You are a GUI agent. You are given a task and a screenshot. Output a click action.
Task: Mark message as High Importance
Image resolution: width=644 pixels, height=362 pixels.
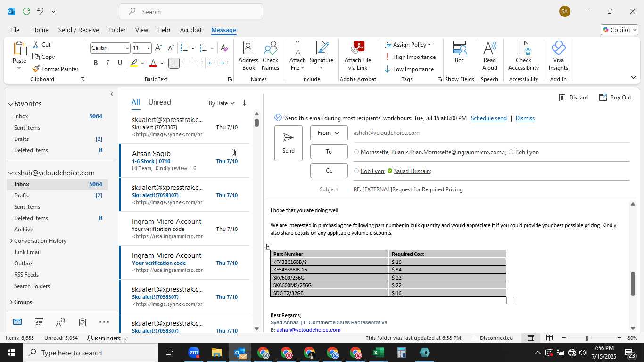pos(410,57)
